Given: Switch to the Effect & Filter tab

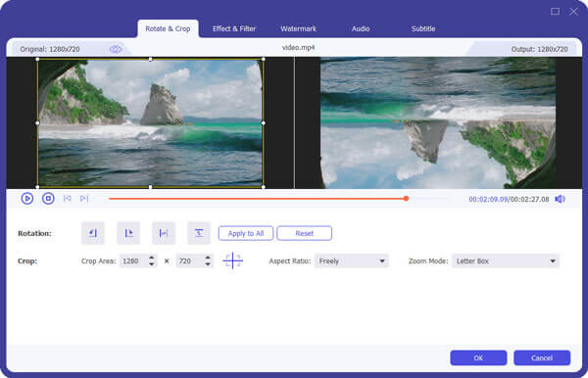Looking at the screenshot, I should (234, 28).
